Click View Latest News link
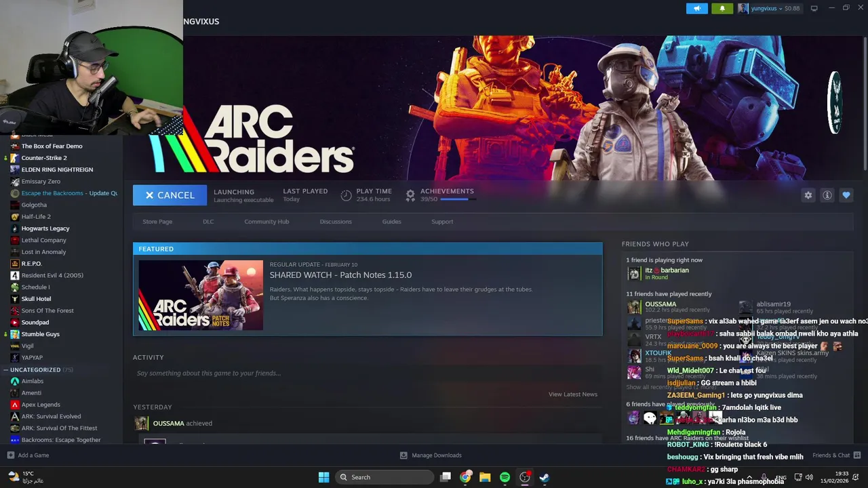868x488 pixels. 573,394
